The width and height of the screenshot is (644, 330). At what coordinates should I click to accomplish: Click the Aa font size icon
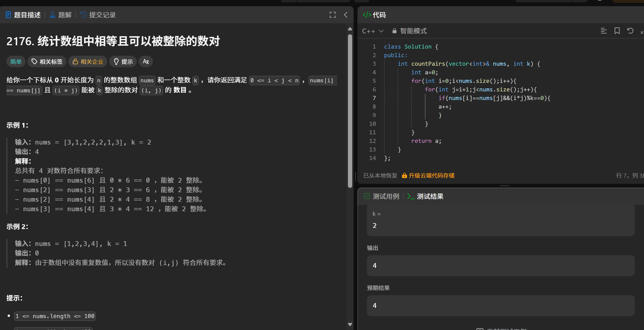tap(146, 61)
